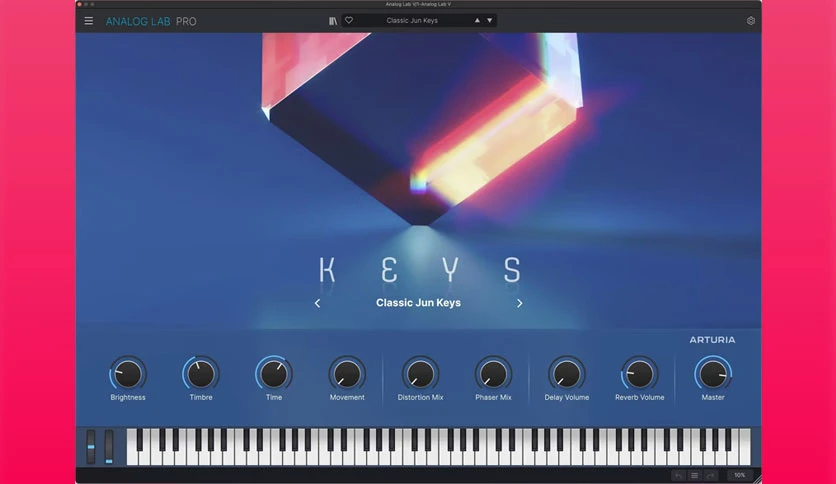
Task: Click the undo arrow in bottom bar
Action: (678, 475)
